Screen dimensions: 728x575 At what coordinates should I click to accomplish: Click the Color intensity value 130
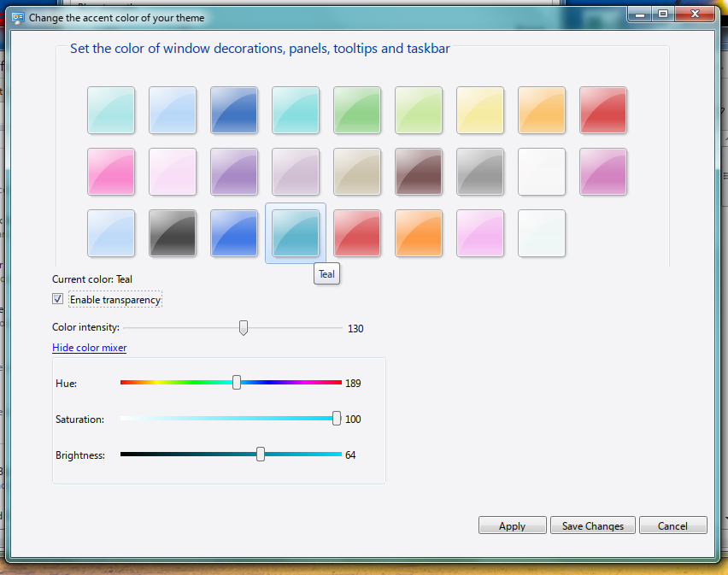tap(355, 329)
